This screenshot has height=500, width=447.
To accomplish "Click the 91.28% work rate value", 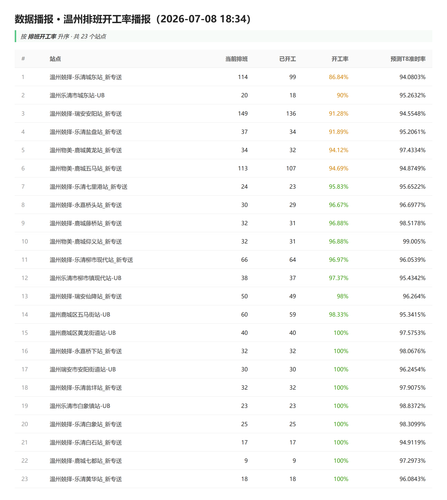I will click(338, 114).
